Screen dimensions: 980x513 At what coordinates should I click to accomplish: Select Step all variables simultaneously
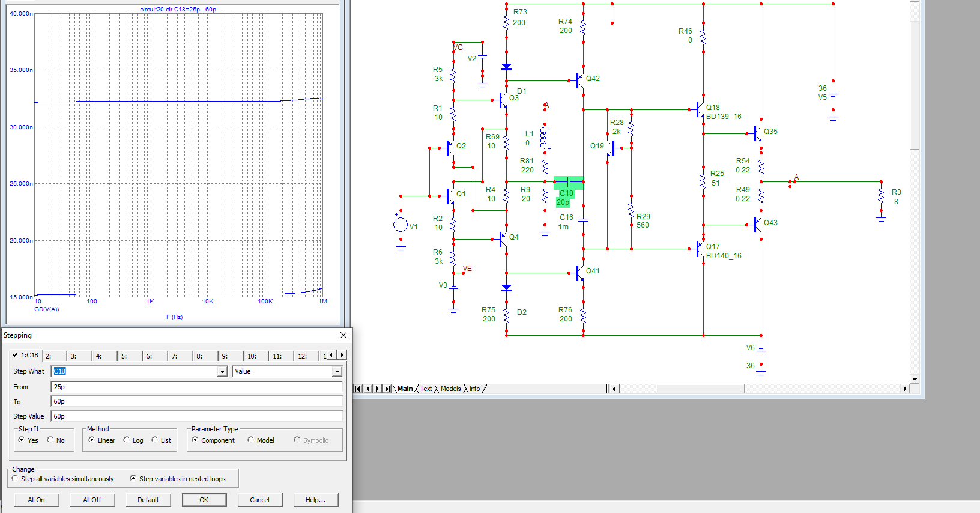(x=62, y=479)
